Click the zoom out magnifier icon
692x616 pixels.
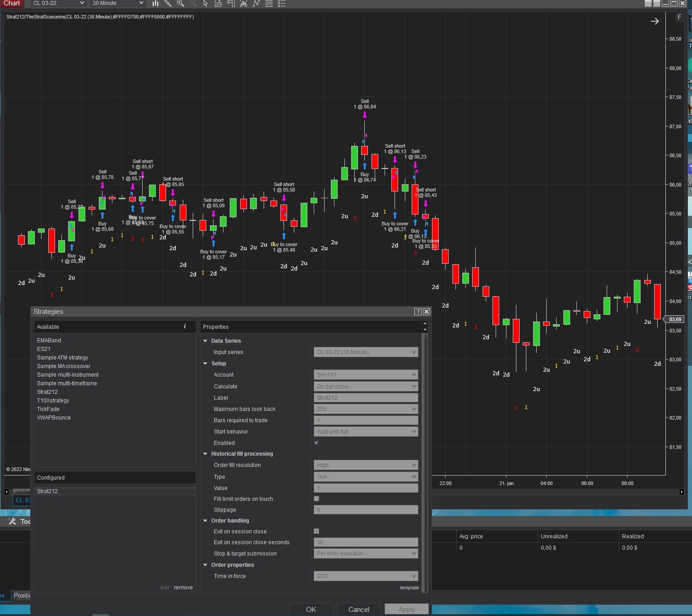tap(193, 3)
